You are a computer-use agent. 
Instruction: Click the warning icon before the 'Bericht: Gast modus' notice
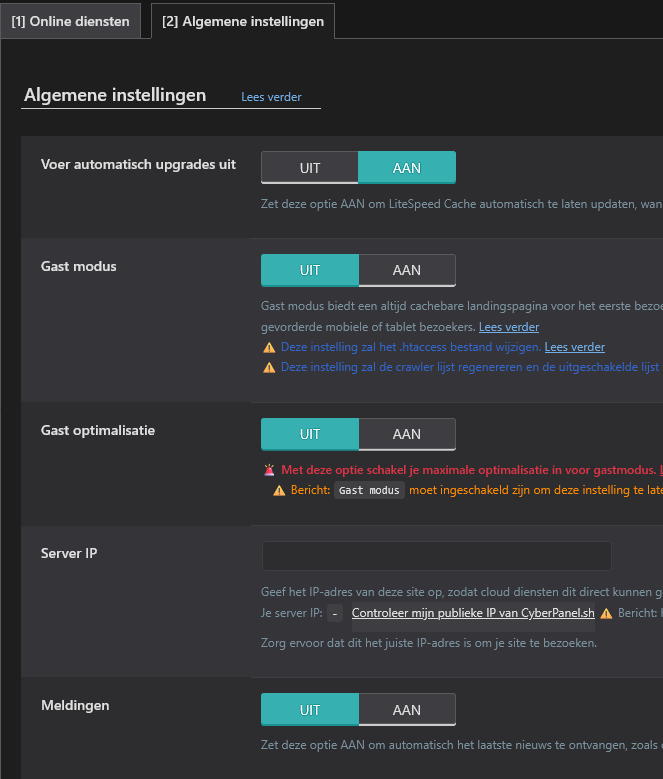[279, 490]
